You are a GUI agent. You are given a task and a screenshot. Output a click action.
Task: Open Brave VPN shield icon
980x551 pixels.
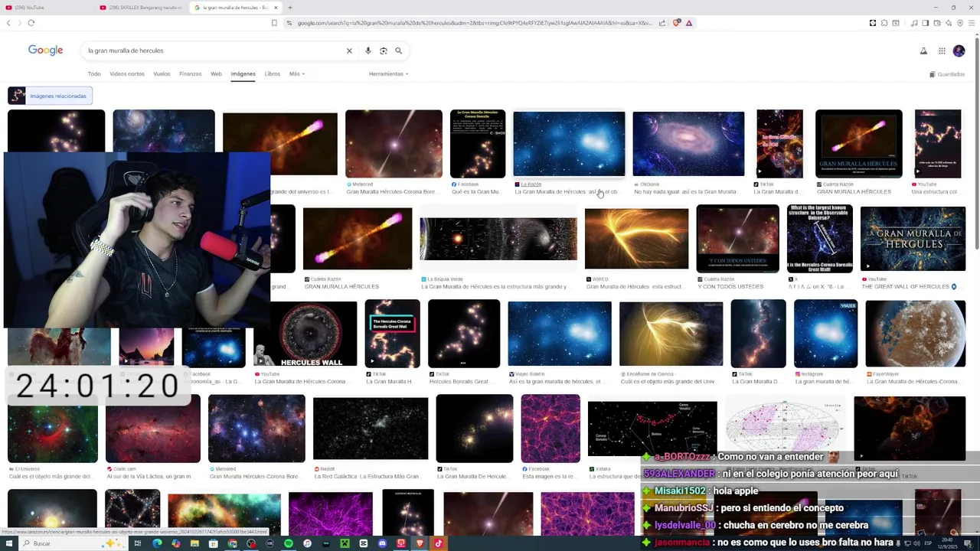coord(959,23)
